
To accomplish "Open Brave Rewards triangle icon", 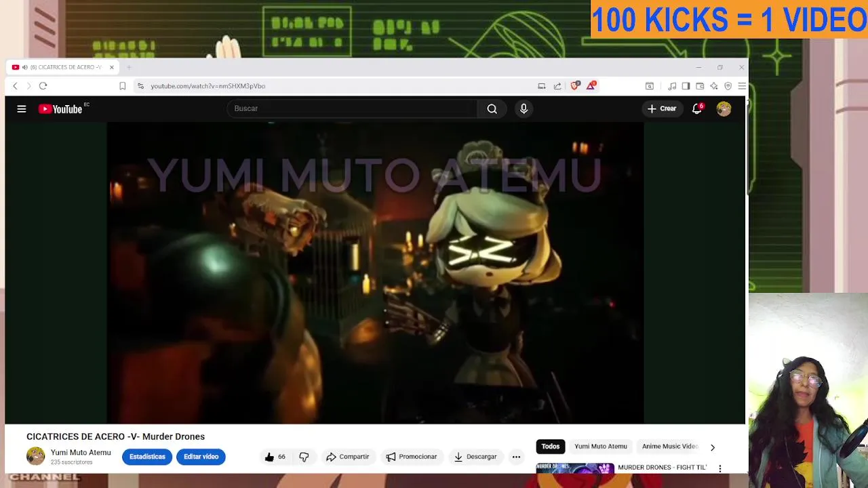I will [591, 85].
